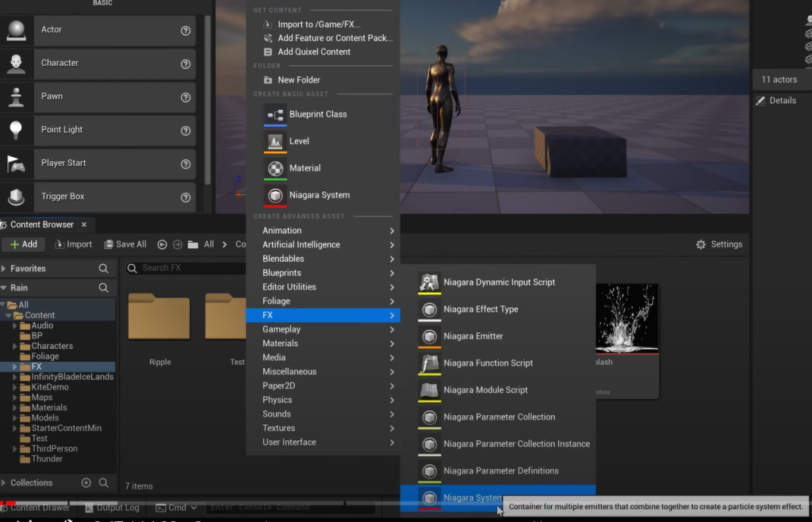Click Niagara Module Script icon
Viewport: 812px width, 522px height.
click(x=429, y=390)
